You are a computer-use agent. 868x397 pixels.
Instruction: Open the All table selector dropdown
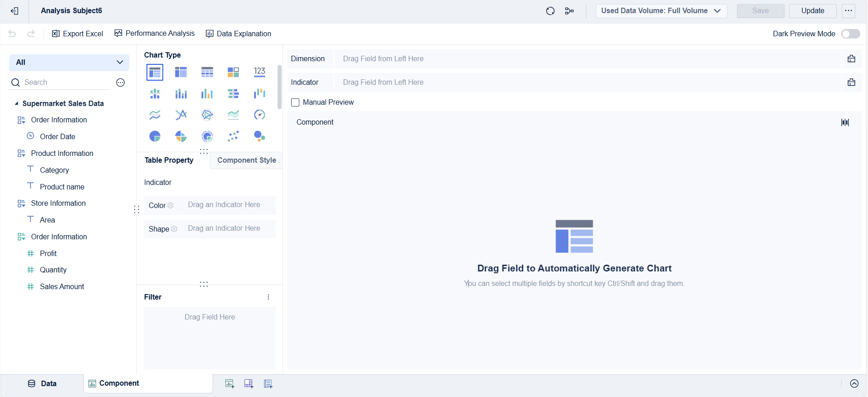[69, 63]
